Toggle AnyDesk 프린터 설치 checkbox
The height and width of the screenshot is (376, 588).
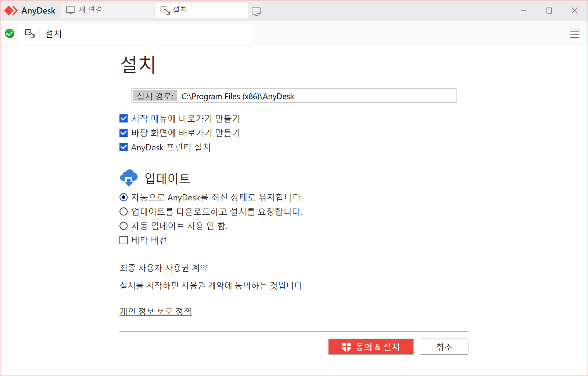pyautogui.click(x=123, y=147)
